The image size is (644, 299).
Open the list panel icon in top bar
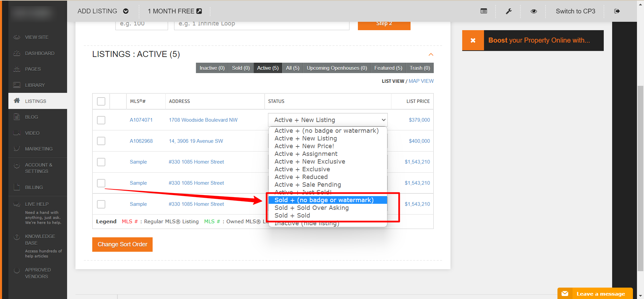pos(484,11)
